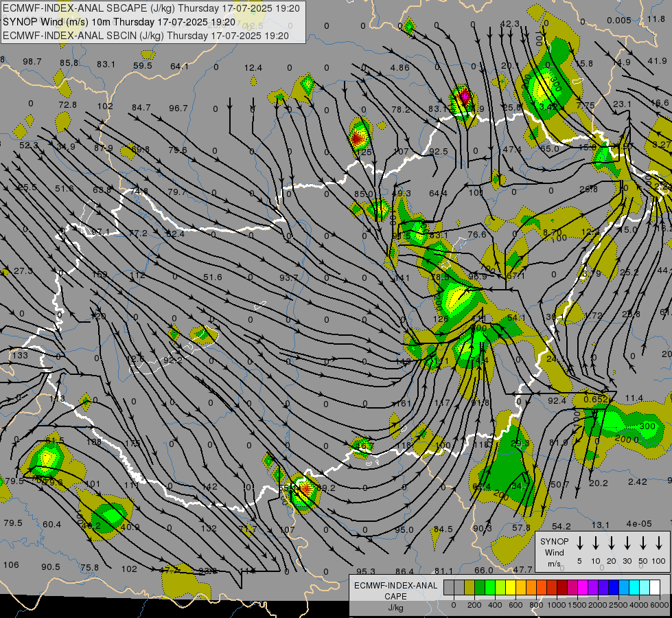
Task: Click the 4000 tick label in the CAPE legend
Action: point(639,605)
